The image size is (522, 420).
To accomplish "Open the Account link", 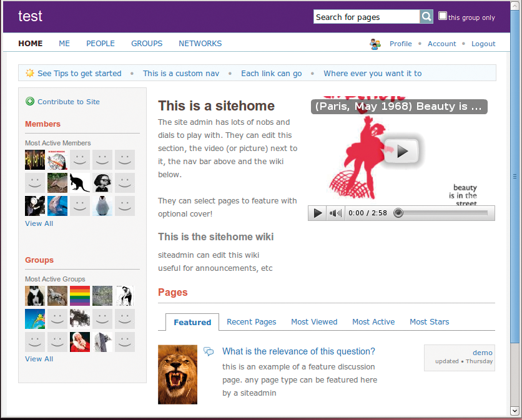I will coord(442,44).
